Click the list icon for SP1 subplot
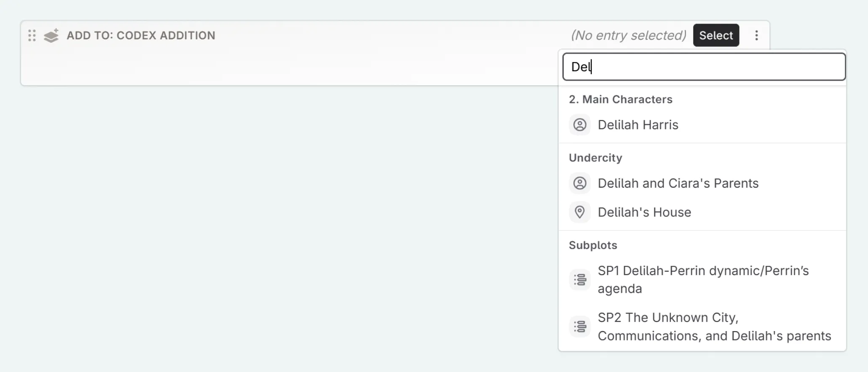 (580, 280)
